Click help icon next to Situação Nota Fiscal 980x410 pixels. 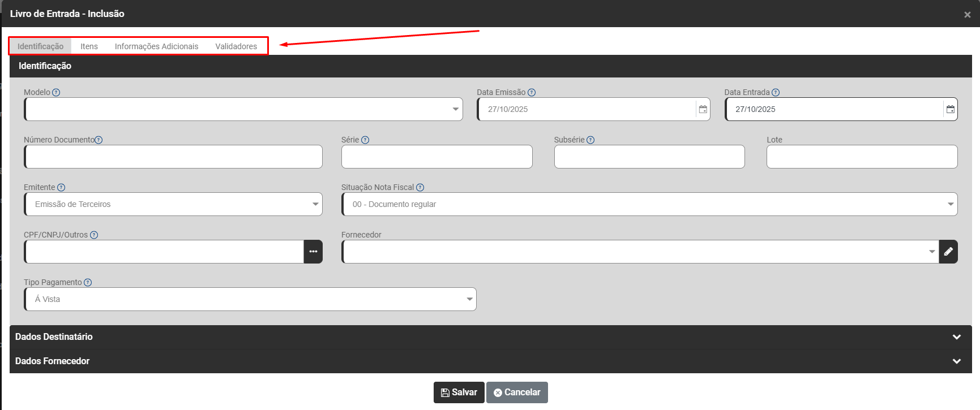point(420,187)
